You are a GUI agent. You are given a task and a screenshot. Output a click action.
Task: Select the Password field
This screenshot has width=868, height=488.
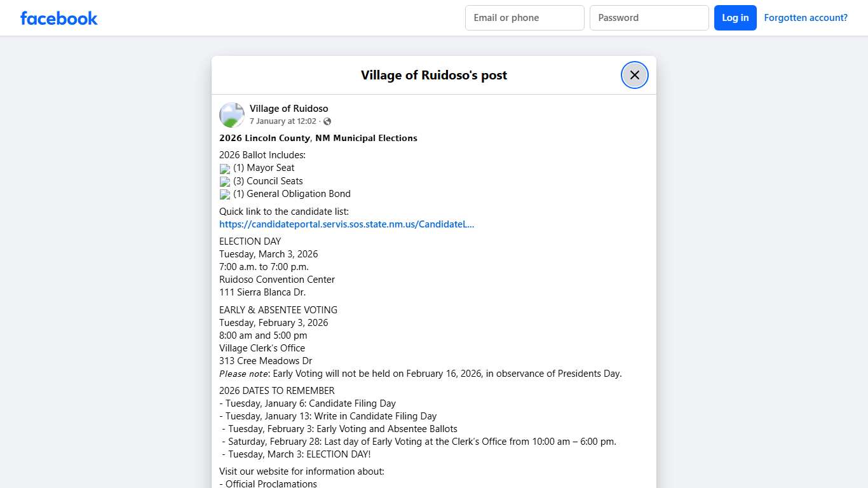pos(649,18)
